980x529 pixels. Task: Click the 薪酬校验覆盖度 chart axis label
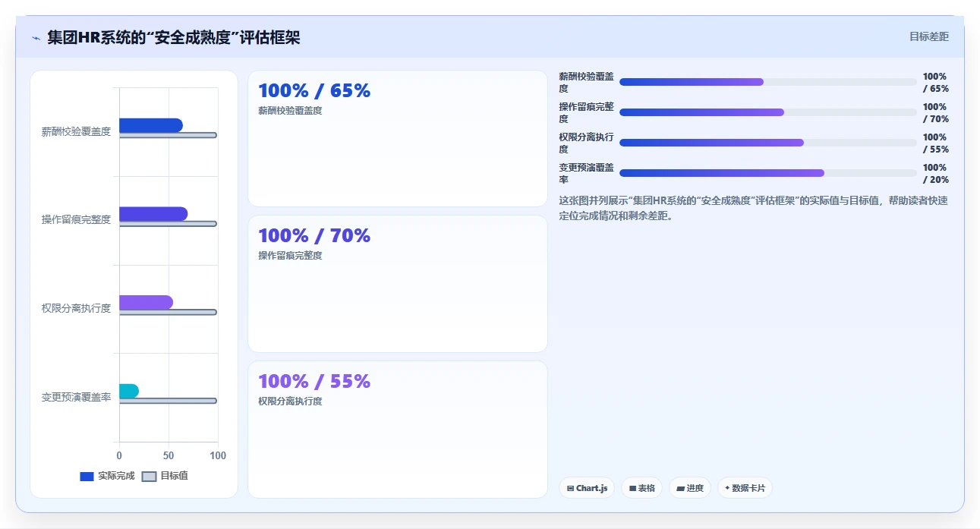[x=76, y=131]
